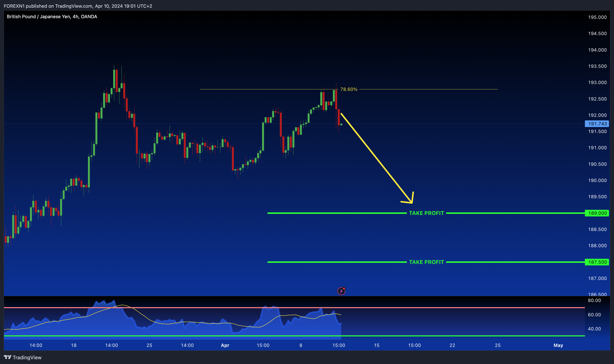Click the RSI 80.00 scale label

click(x=594, y=300)
